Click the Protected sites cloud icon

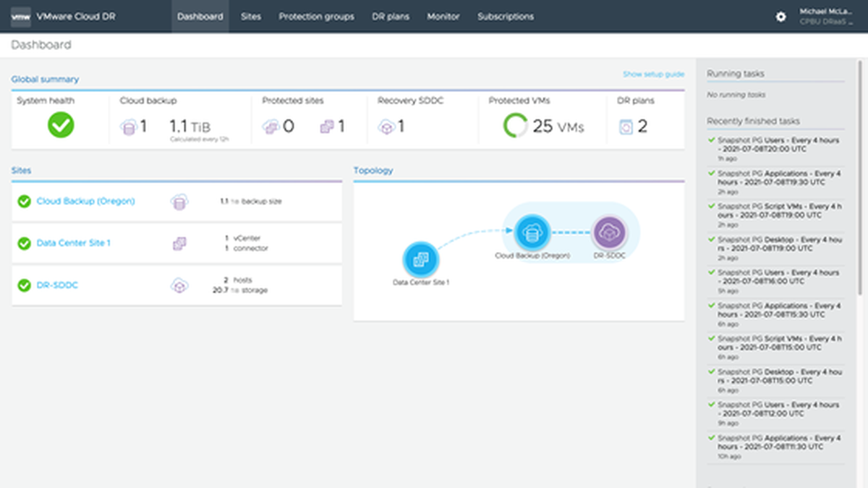(271, 127)
